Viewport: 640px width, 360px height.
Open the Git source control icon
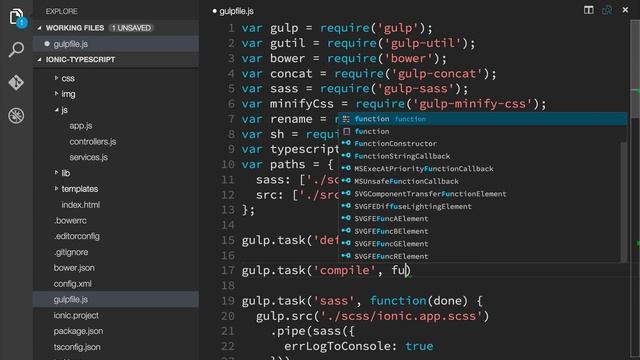[16, 82]
